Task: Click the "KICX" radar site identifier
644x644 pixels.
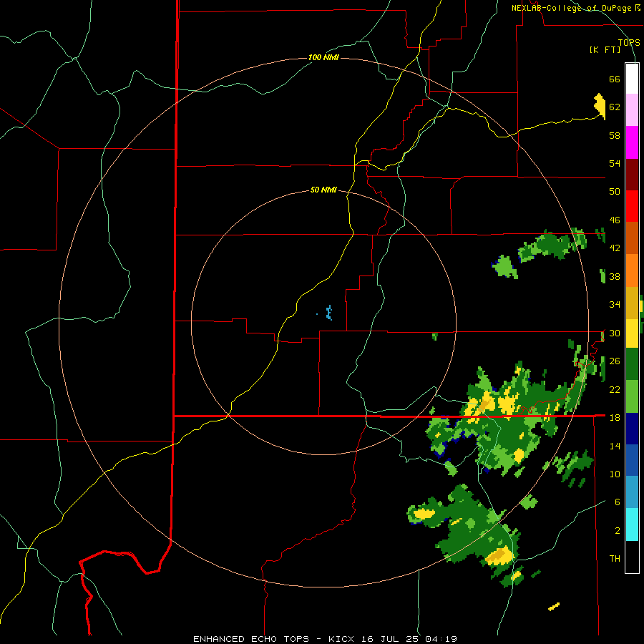Action: tap(341, 639)
